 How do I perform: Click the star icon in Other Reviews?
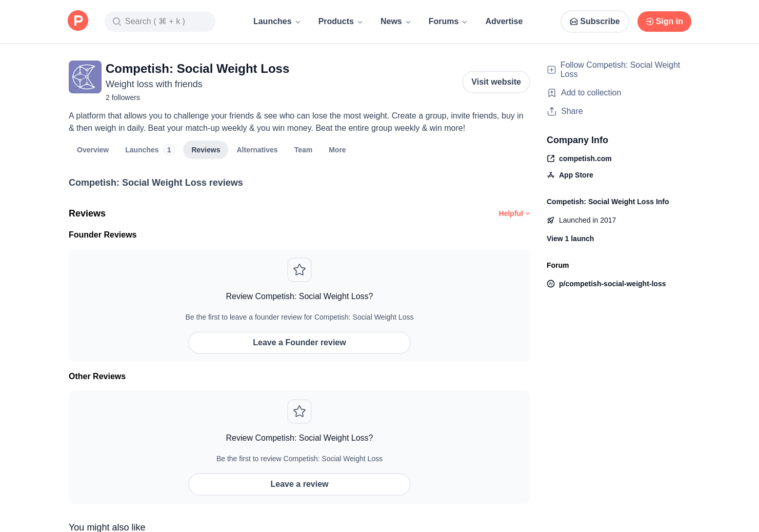[x=299, y=411]
